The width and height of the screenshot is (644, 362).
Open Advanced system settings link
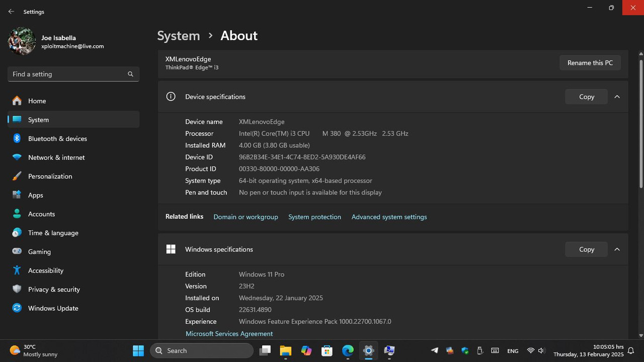(389, 217)
